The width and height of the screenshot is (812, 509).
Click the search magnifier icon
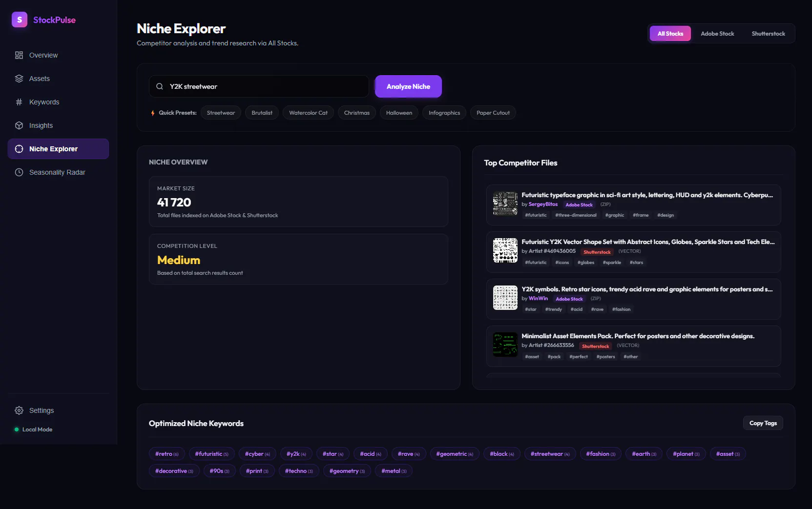160,86
